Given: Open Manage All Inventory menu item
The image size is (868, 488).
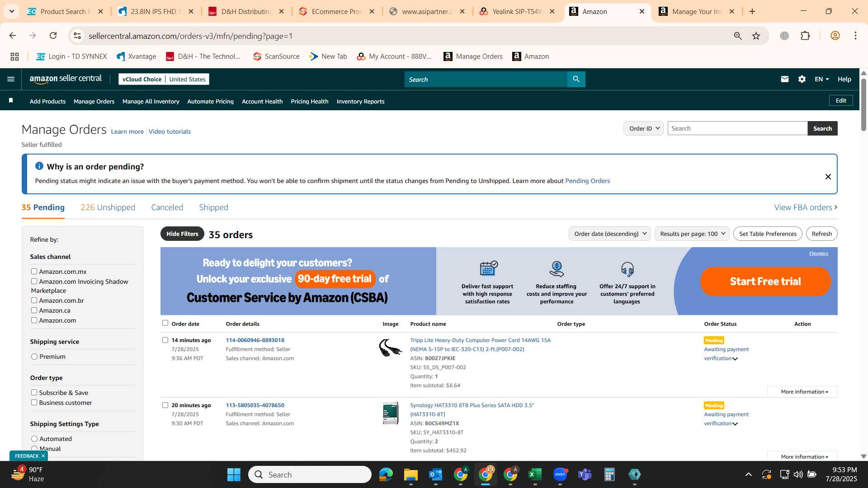Looking at the screenshot, I should (x=151, y=101).
